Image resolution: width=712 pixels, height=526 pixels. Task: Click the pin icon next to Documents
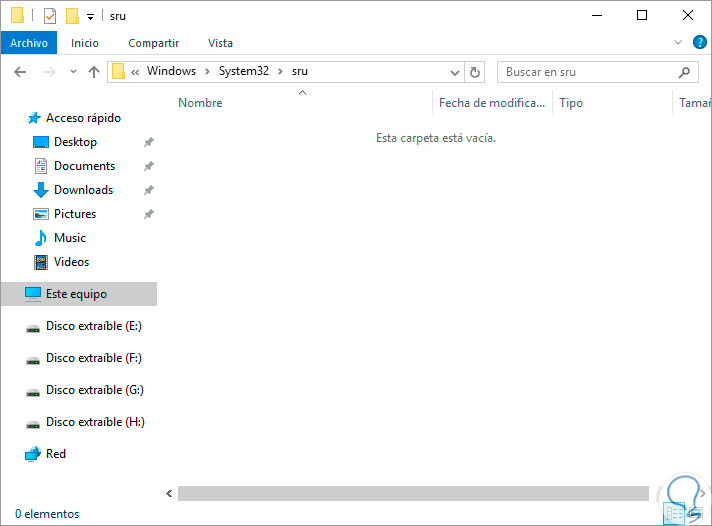point(148,166)
